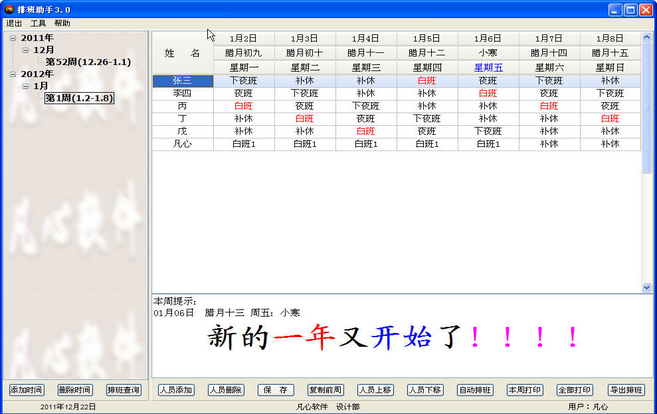Click the app icon in title bar
Viewport: 657px width, 414px height.
pos(8,9)
